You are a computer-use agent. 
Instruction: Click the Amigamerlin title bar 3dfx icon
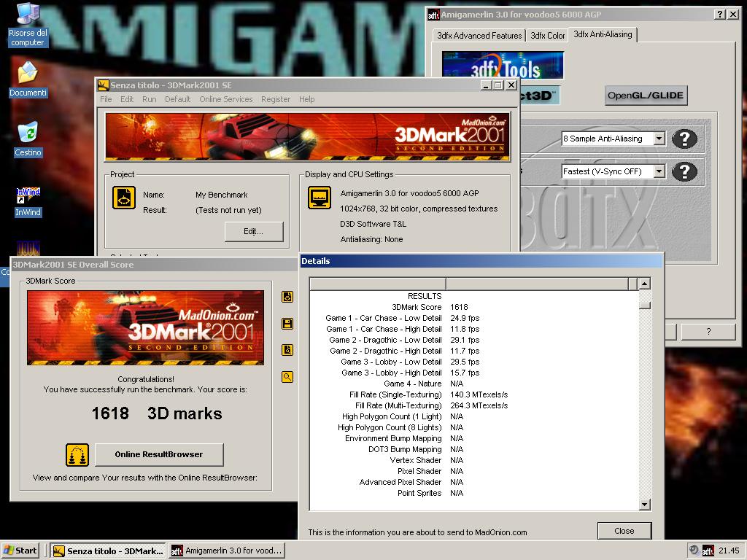[x=433, y=15]
